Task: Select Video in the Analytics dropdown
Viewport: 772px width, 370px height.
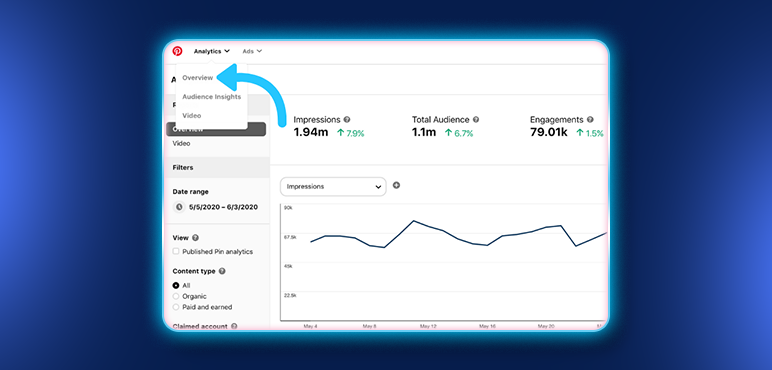Action: 192,116
